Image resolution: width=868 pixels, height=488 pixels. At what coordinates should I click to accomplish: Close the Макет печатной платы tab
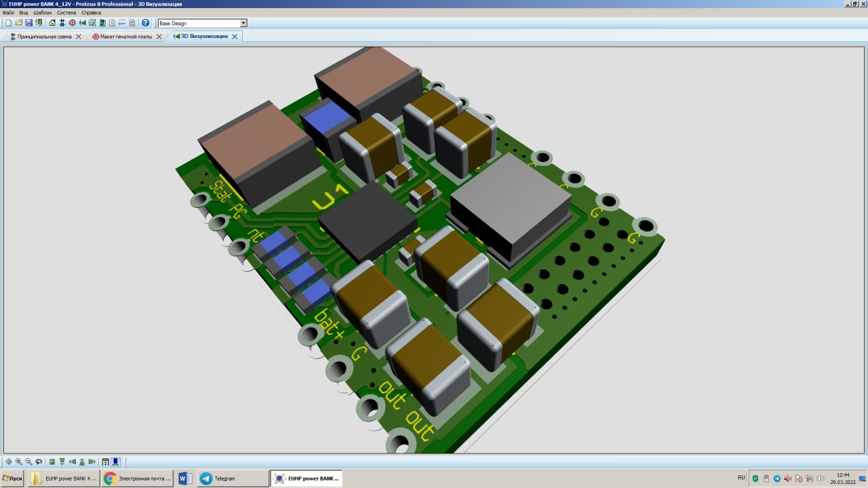point(159,37)
